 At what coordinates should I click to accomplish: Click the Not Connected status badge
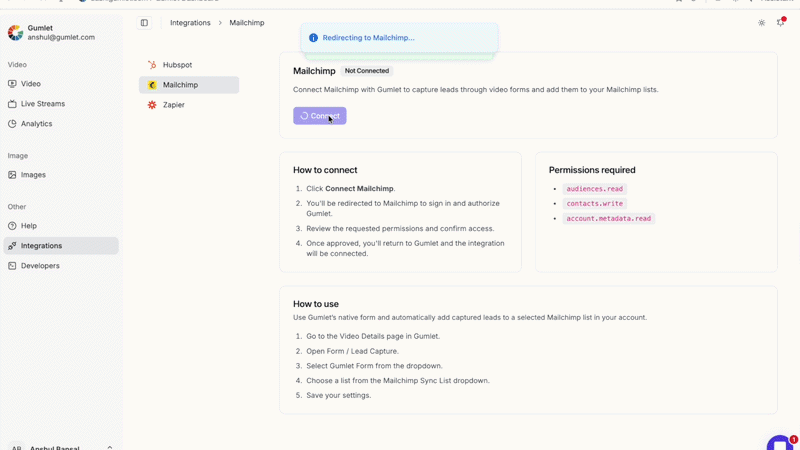click(367, 71)
